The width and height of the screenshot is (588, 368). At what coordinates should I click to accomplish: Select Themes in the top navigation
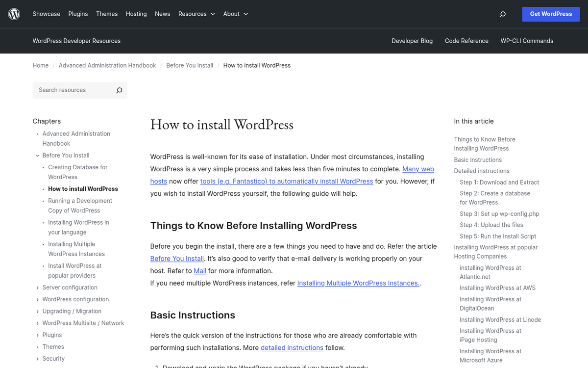click(107, 14)
